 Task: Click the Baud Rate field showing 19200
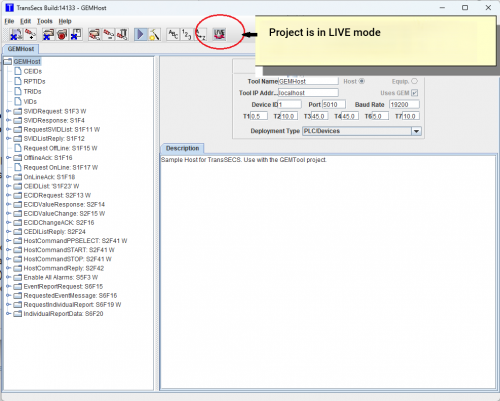[x=404, y=104]
